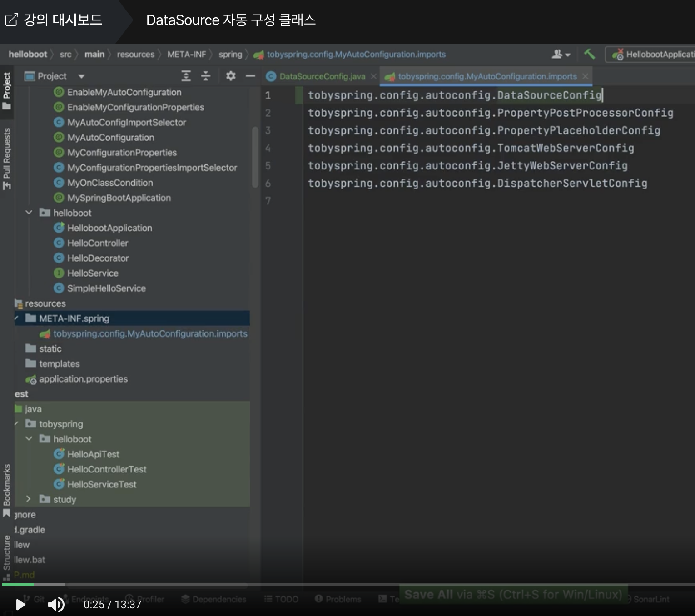Click MyAutoConfiguration annotation icon
Screen dimensions: 695x616
tap(59, 137)
